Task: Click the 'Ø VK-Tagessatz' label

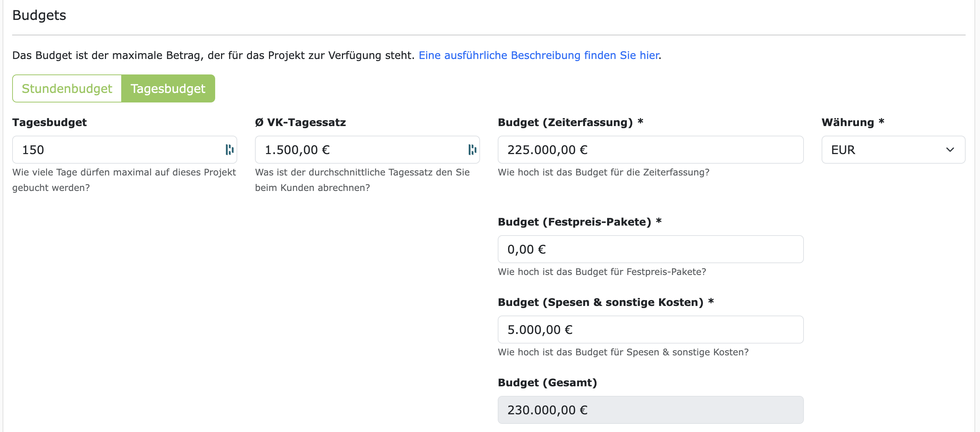Action: tap(300, 122)
